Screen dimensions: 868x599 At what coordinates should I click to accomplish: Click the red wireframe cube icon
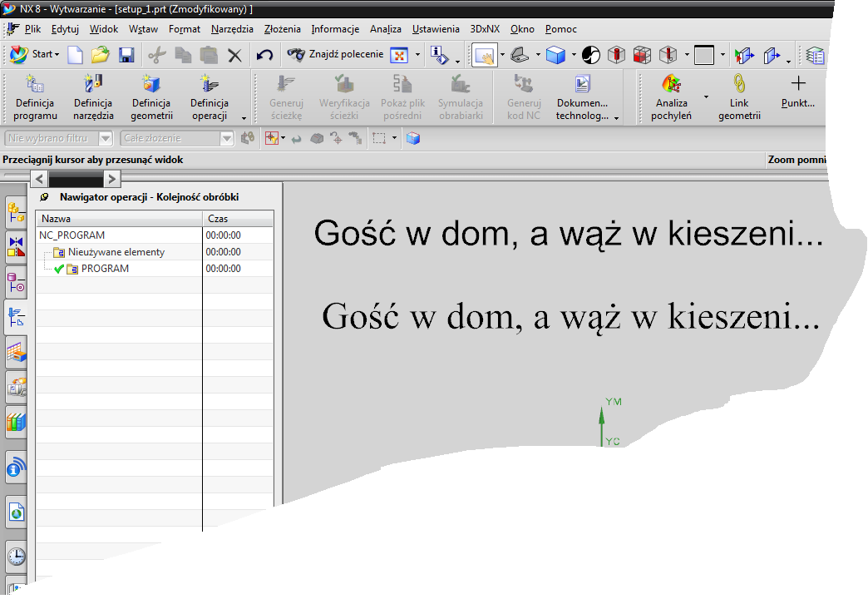(642, 55)
